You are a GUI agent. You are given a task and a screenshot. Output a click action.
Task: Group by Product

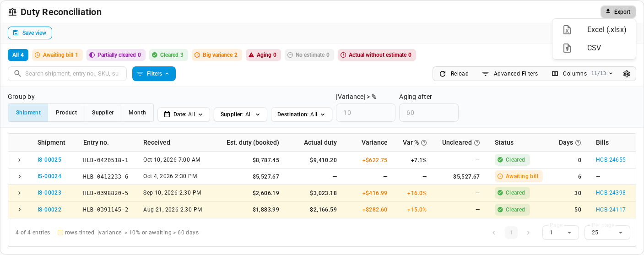(x=66, y=113)
